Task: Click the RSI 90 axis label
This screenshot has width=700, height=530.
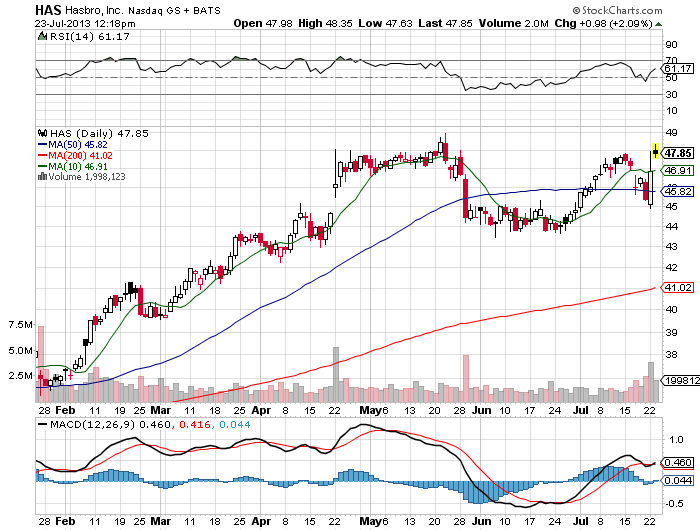Action: click(671, 44)
